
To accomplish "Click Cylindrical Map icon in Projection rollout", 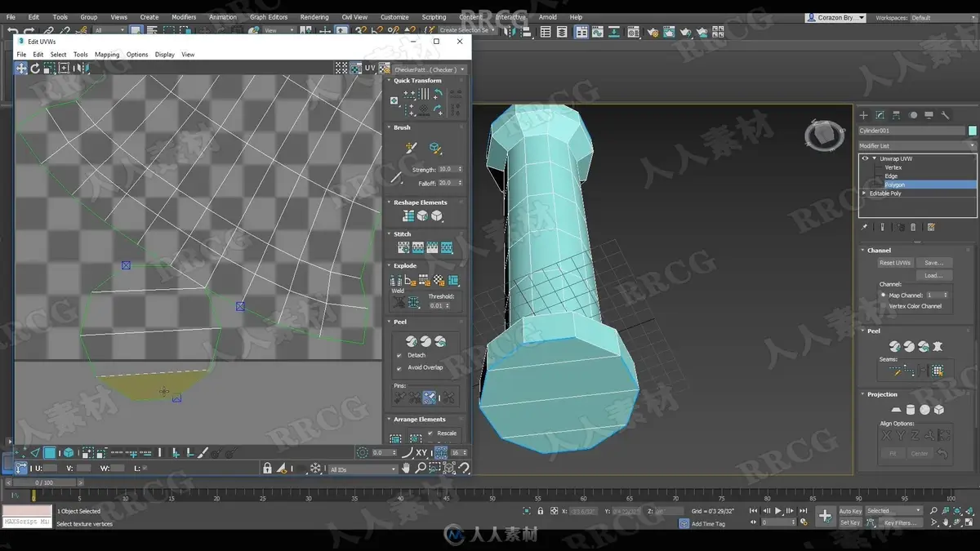I will coord(911,410).
